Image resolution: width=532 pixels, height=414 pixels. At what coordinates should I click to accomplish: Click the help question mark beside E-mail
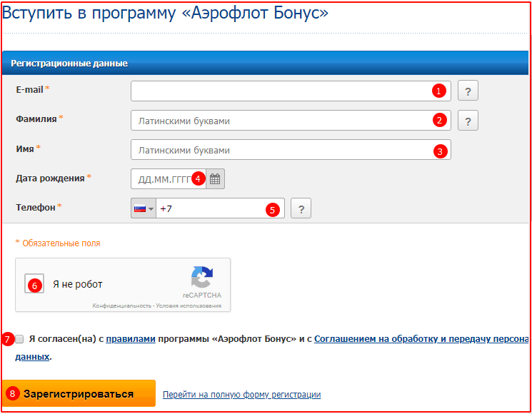tap(468, 91)
